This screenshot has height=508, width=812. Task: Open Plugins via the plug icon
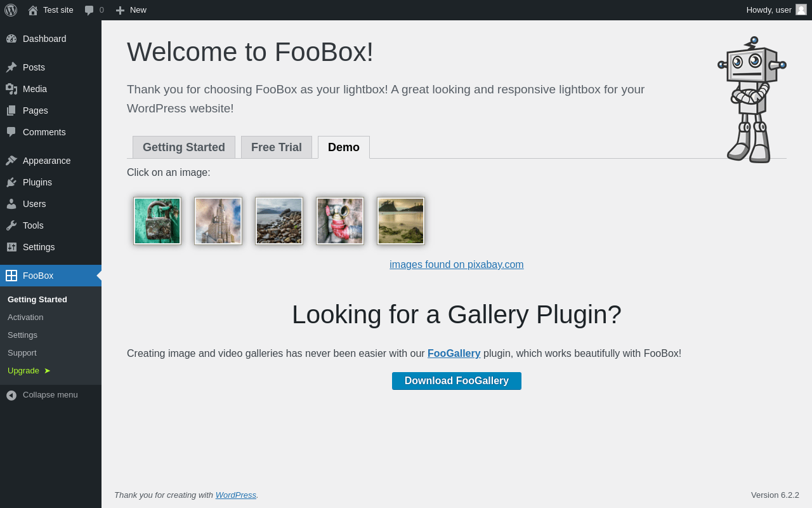(11, 182)
